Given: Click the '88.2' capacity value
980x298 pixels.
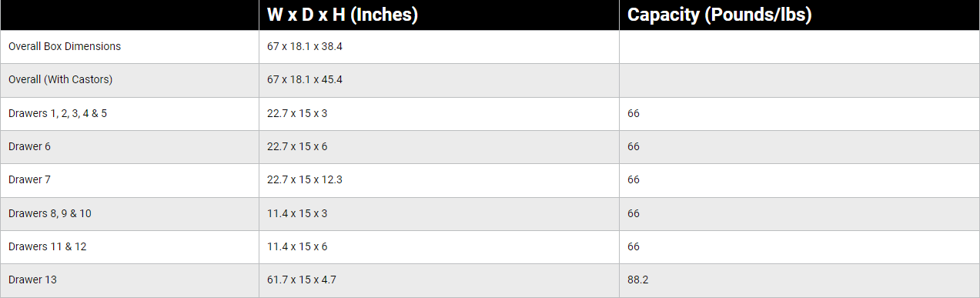Looking at the screenshot, I should tap(637, 280).
